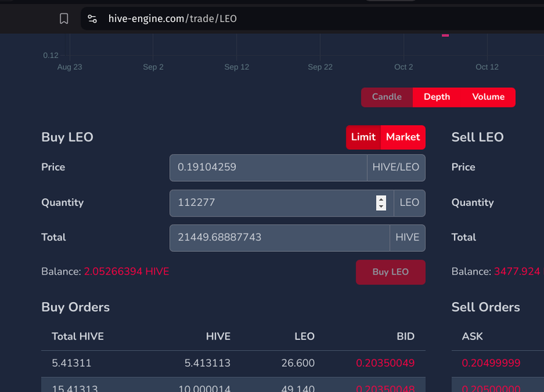Viewport: 544px width, 392px height.
Task: Click the 5.413113 HIVE cell
Action: pyautogui.click(x=208, y=363)
